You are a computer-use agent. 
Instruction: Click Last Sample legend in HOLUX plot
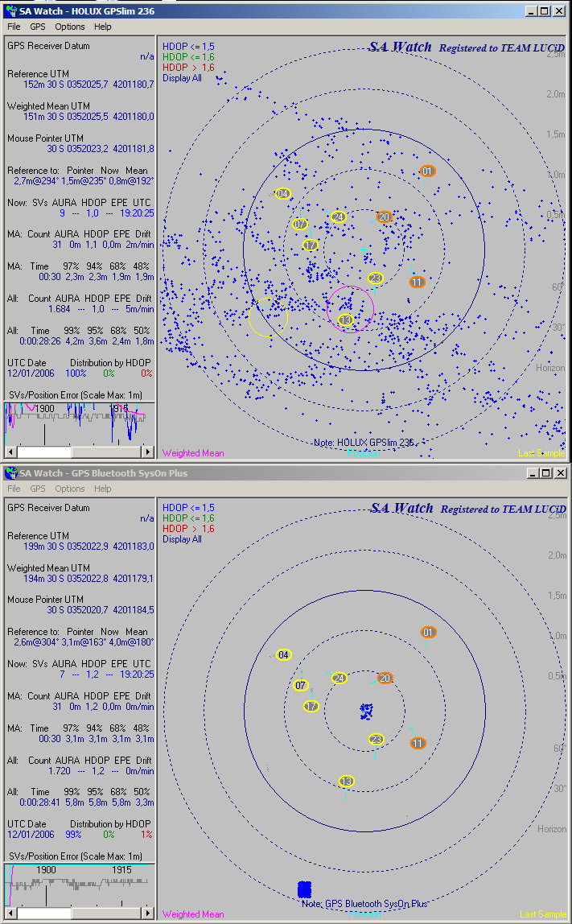[x=541, y=453]
